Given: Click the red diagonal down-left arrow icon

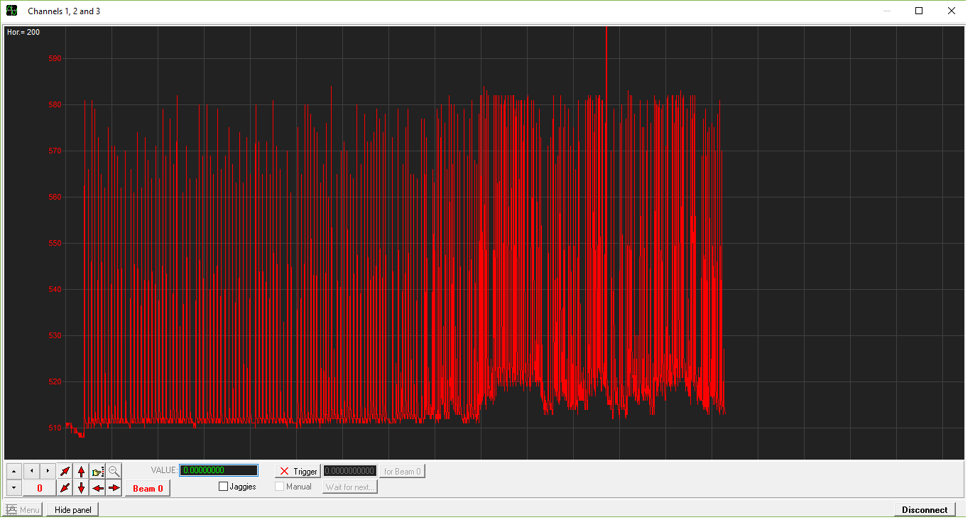Looking at the screenshot, I should click(65, 488).
